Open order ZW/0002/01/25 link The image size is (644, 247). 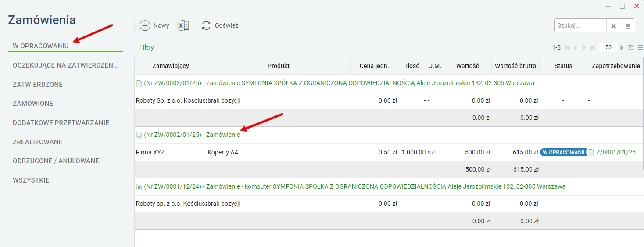pyautogui.click(x=192, y=135)
